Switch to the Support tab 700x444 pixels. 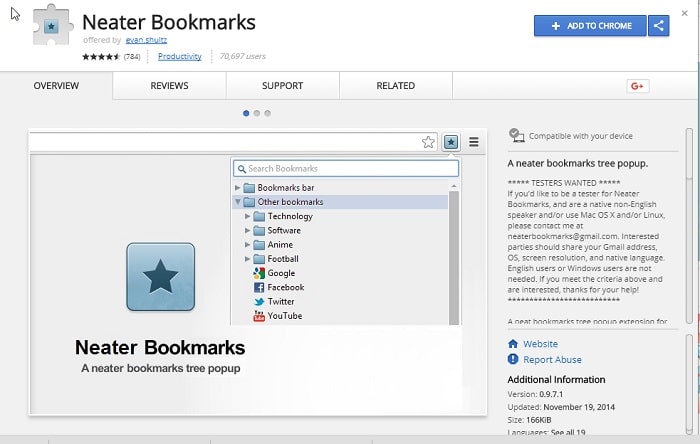point(283,86)
